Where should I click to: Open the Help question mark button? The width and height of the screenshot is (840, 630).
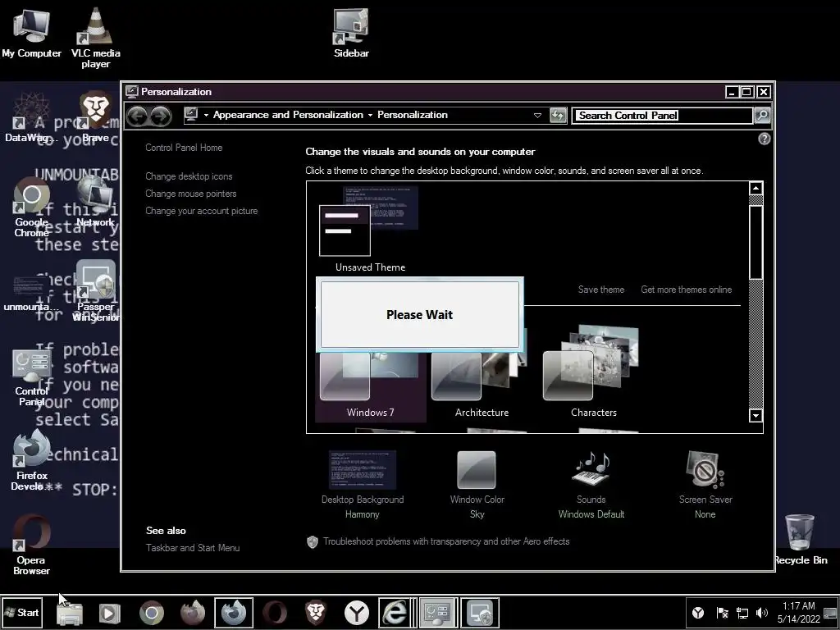pos(765,139)
